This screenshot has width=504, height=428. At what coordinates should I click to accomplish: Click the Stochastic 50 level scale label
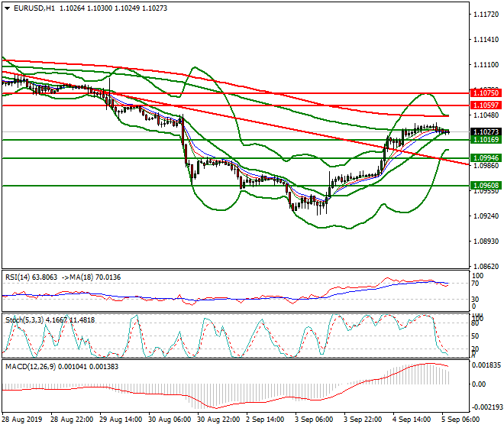(x=476, y=336)
